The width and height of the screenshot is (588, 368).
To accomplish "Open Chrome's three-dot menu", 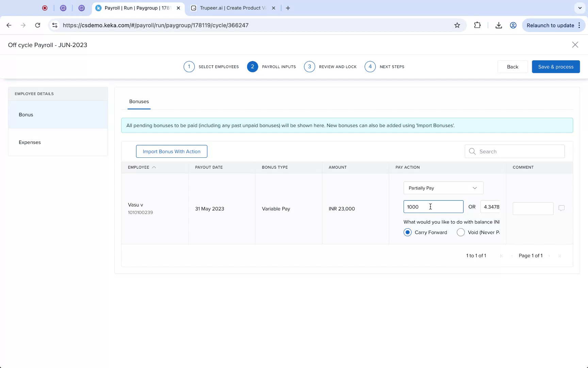I will [579, 25].
